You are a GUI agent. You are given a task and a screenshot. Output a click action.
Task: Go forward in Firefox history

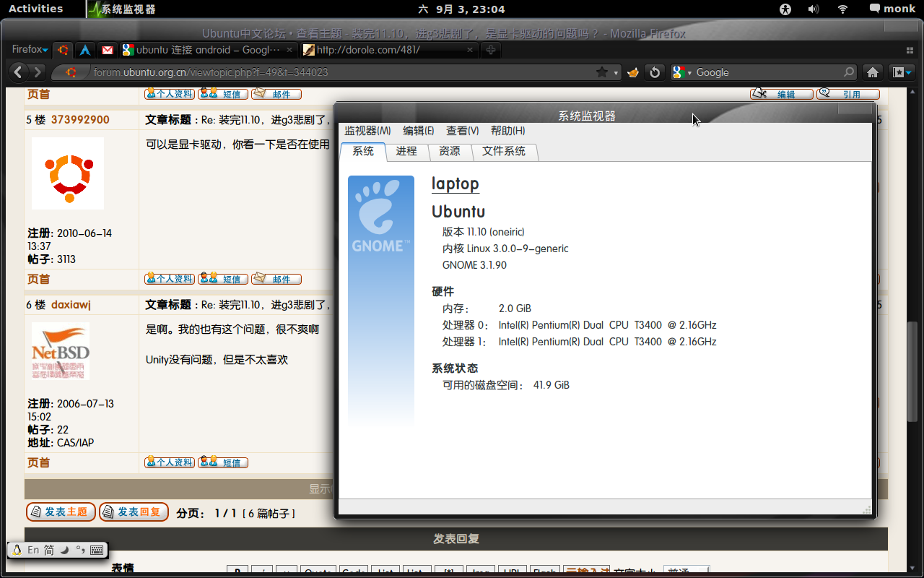pyautogui.click(x=38, y=72)
